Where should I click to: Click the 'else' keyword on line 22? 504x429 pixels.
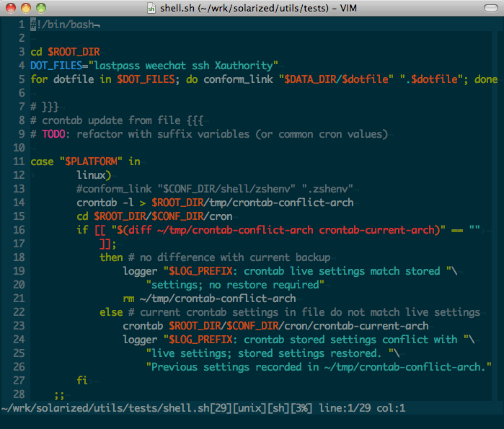coord(111,312)
